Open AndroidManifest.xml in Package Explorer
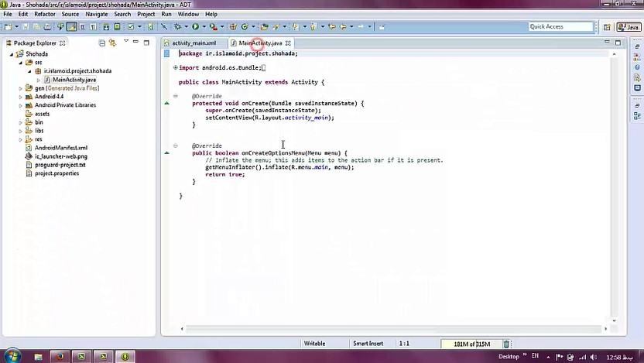644x363 pixels. tap(60, 148)
